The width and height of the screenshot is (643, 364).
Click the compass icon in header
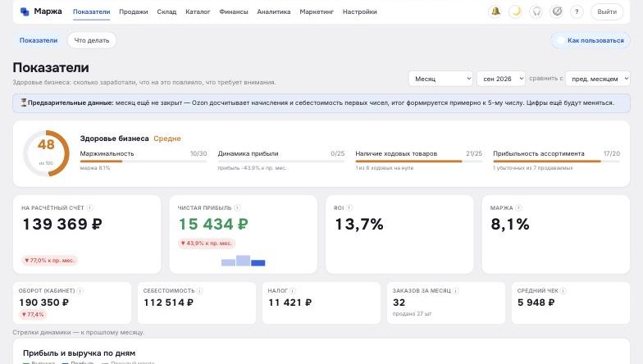[556, 11]
